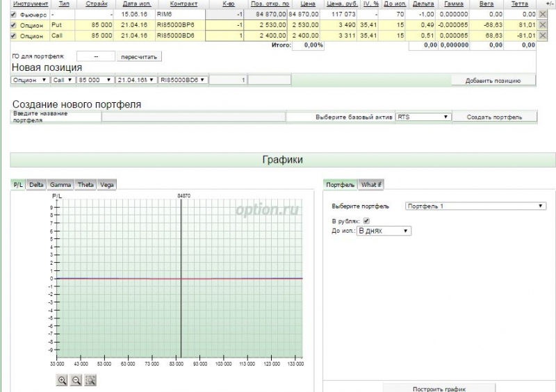Click the empty price field for new position
556x392 pixels.
(270, 80)
